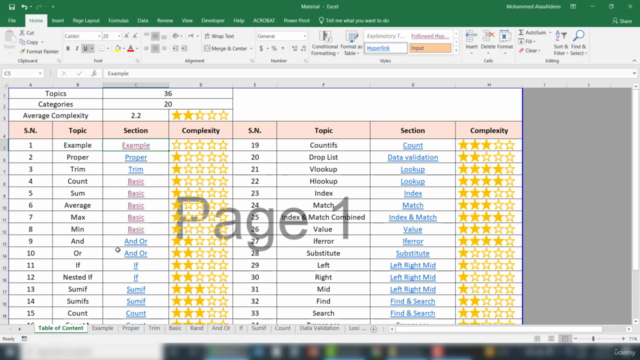The image size is (640, 360).
Task: Toggle center horizontal alignment
Action: tap(155, 49)
